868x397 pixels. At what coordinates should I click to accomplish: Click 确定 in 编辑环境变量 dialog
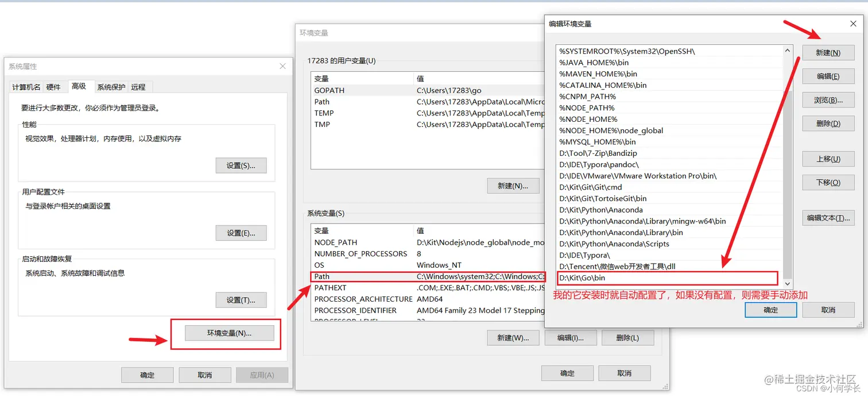(771, 310)
